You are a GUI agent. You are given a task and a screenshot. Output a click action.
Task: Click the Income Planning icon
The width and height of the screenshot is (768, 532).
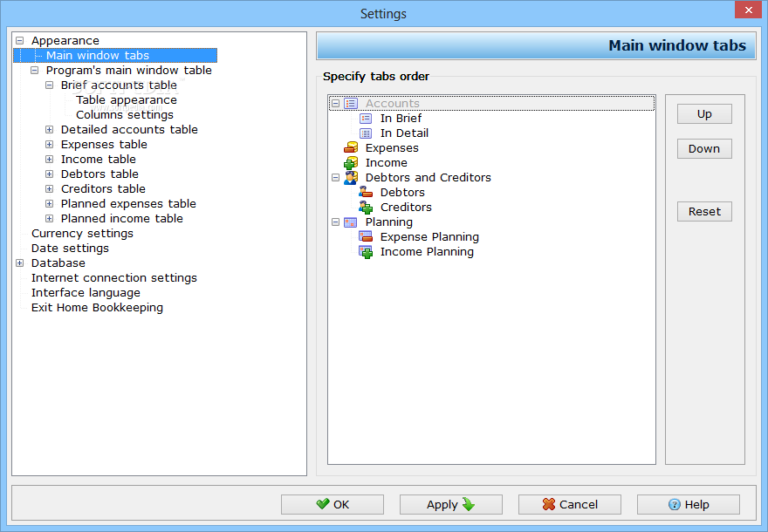pyautogui.click(x=366, y=252)
